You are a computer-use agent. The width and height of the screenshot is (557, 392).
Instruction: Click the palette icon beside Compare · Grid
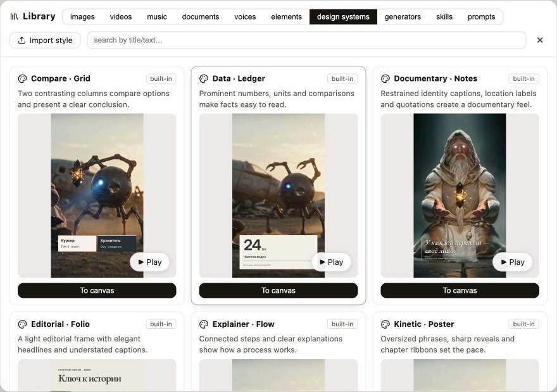22,79
